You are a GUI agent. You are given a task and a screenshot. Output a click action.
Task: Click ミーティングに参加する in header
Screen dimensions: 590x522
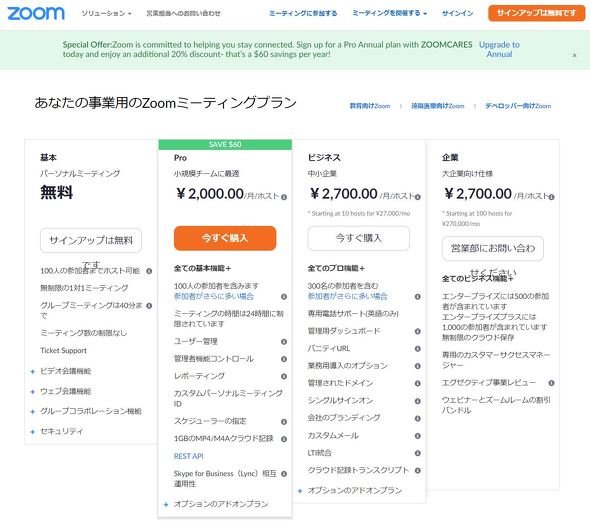click(x=303, y=14)
